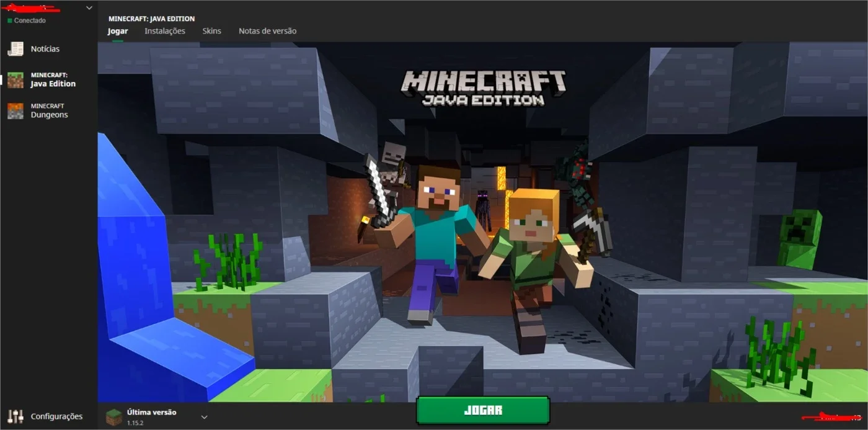The width and height of the screenshot is (868, 430).
Task: Select the Java Edition grass block icon
Action: [15, 80]
